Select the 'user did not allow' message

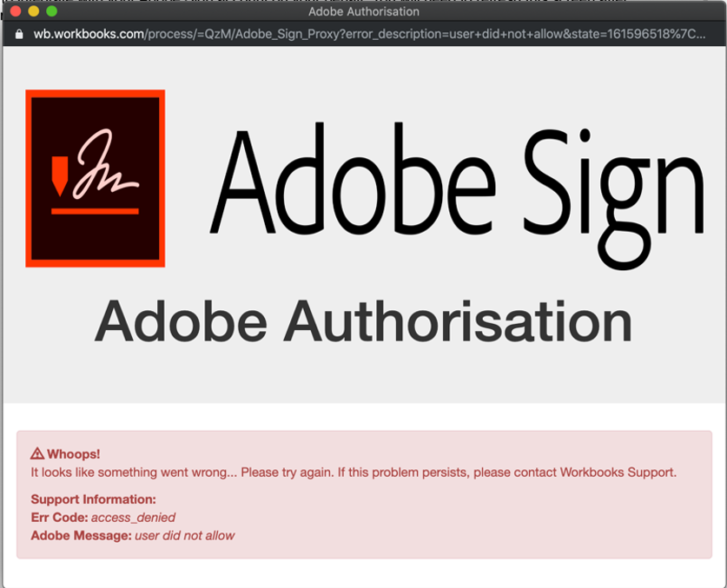(185, 536)
